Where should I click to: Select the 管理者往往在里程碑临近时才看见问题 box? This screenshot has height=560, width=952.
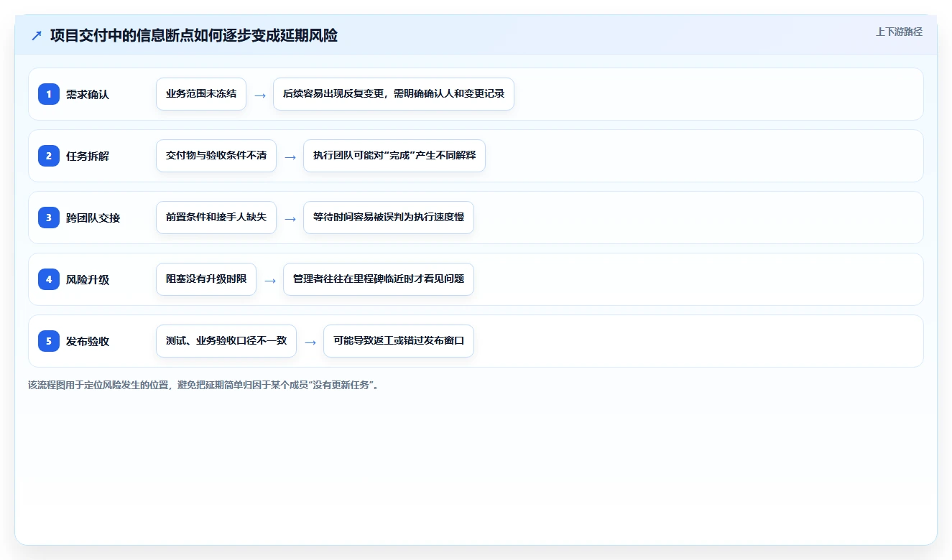pyautogui.click(x=379, y=279)
